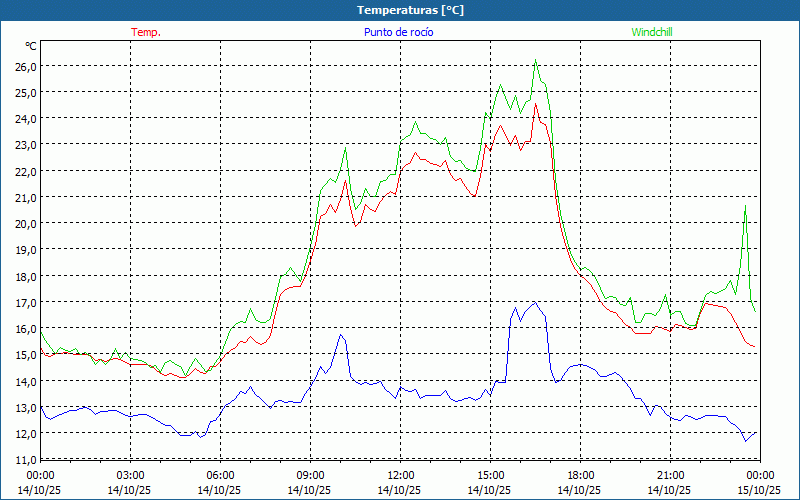
Task: Click the 15/10/25 date label
Action: [x=759, y=490]
